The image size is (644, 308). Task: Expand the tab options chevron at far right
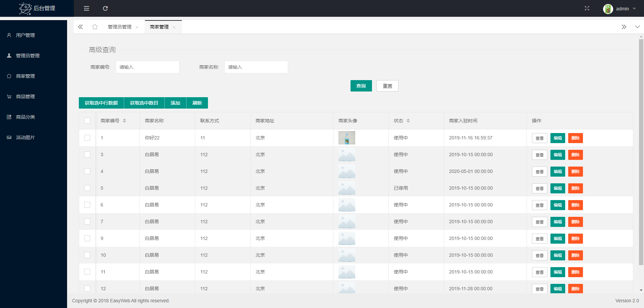pyautogui.click(x=637, y=27)
